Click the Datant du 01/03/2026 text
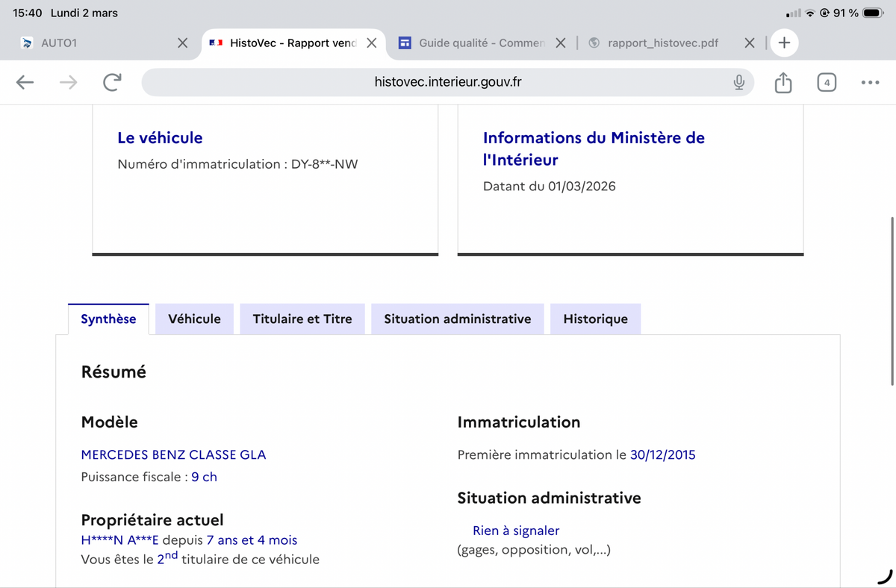Viewport: 896px width, 588px height. 550,187
